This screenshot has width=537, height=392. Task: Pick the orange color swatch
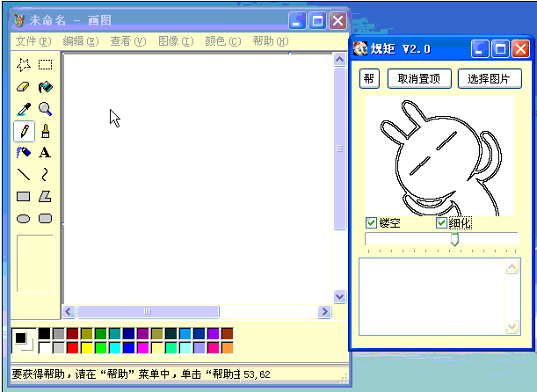[x=227, y=348]
